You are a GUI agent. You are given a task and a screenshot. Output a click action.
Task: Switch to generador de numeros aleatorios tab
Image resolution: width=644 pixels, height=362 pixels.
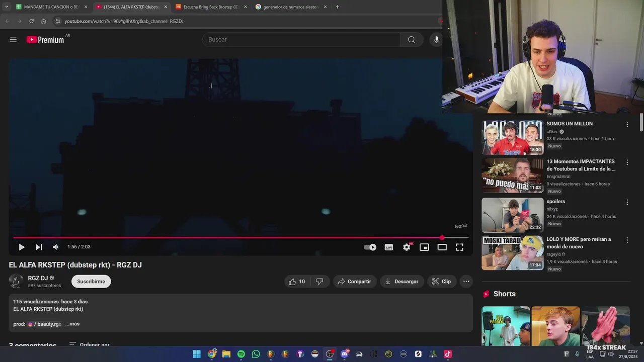[291, 7]
